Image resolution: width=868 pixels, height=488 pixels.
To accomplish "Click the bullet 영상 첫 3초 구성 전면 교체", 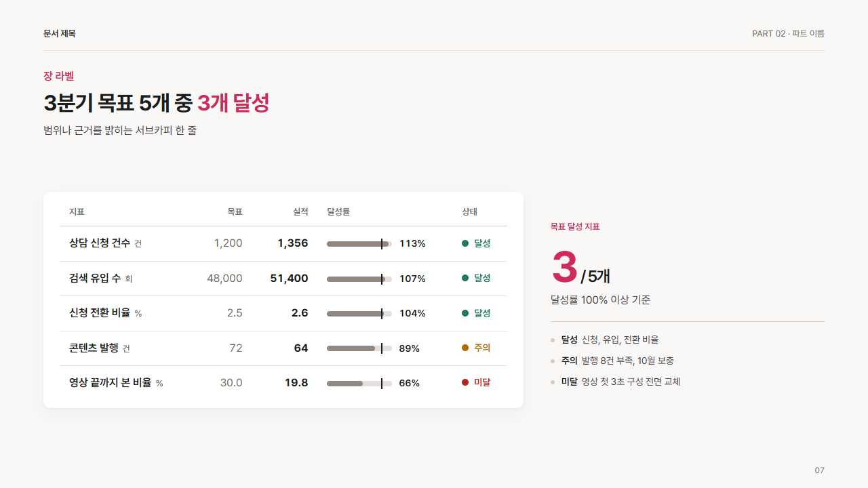I will (631, 382).
